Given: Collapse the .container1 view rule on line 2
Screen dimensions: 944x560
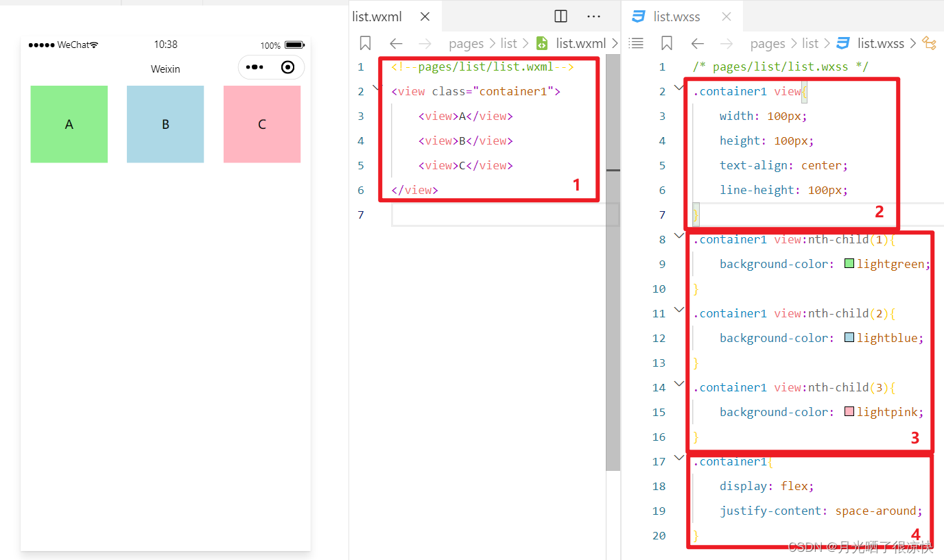Looking at the screenshot, I should (x=678, y=88).
